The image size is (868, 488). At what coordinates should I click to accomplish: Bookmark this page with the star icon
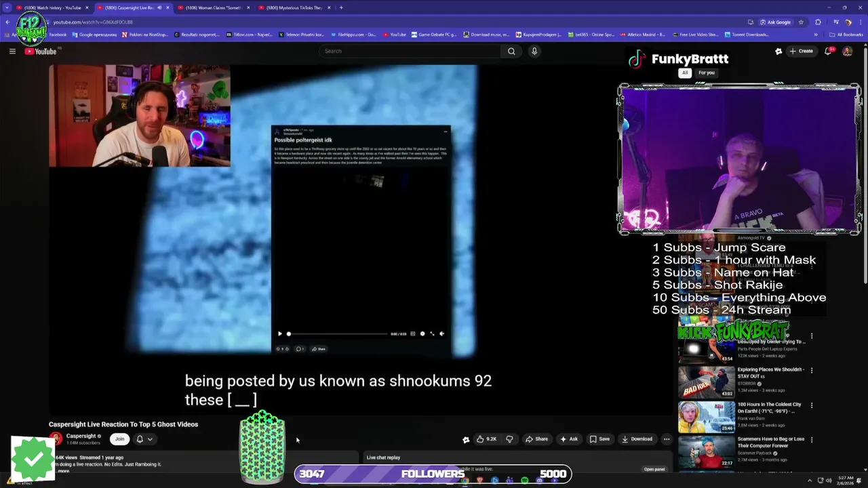click(801, 22)
